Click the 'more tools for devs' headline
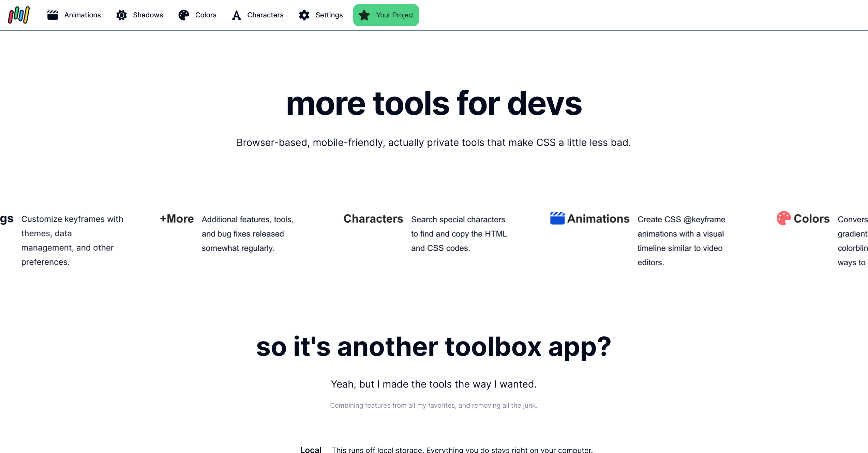This screenshot has width=868, height=453. (434, 103)
